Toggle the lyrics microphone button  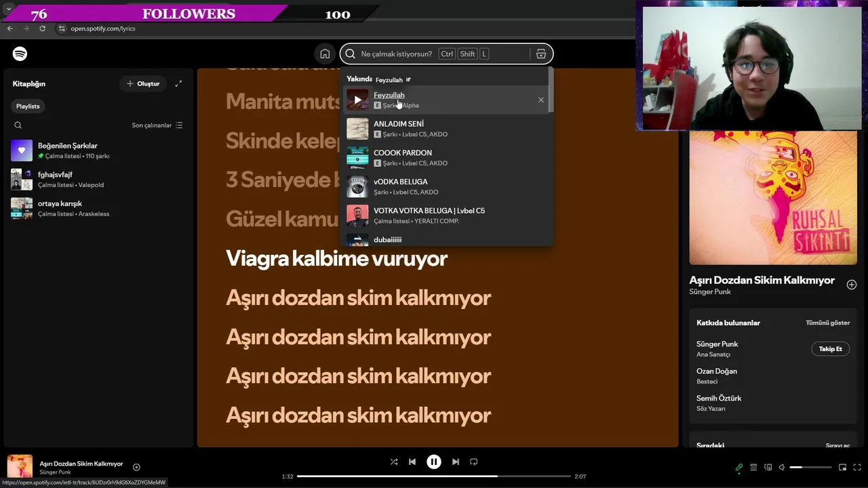click(x=739, y=467)
